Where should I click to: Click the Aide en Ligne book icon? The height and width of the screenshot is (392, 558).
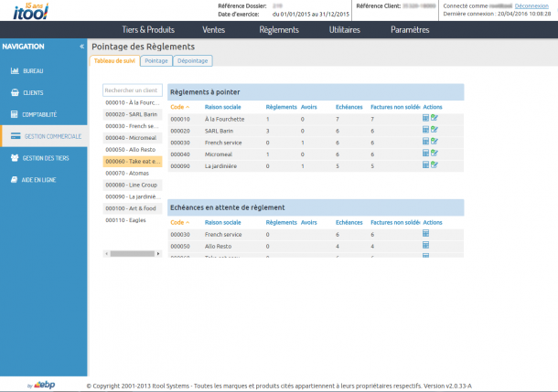[15, 180]
